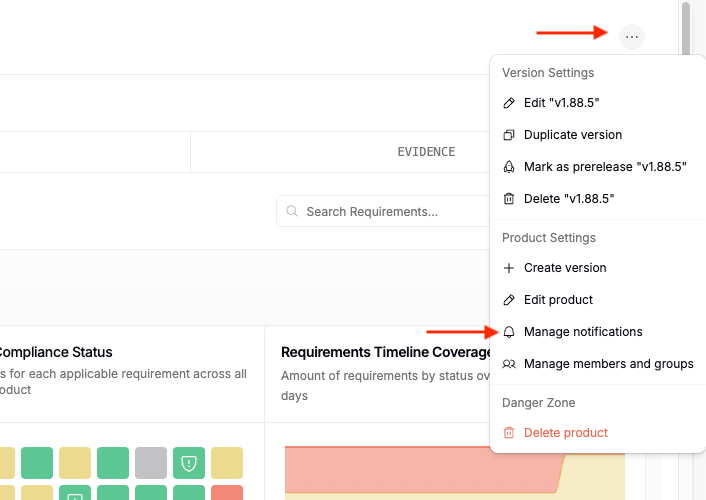Image resolution: width=706 pixels, height=500 pixels.
Task: Click the red area of timeline chart
Action: (x=419, y=468)
